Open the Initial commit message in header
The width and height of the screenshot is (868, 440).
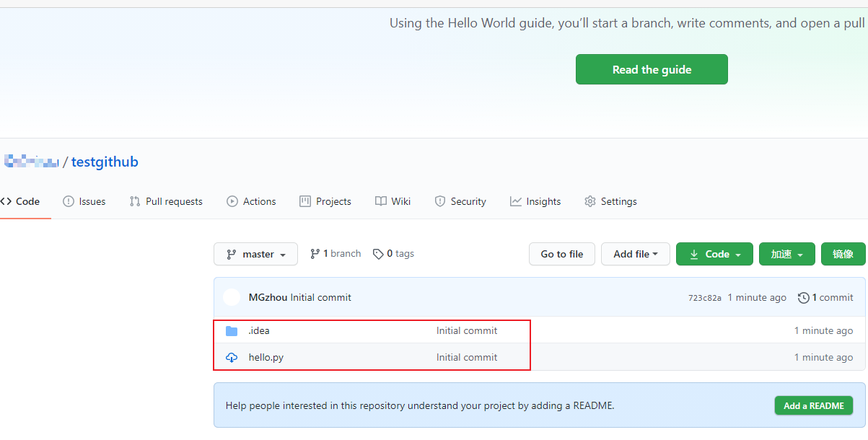click(x=321, y=297)
